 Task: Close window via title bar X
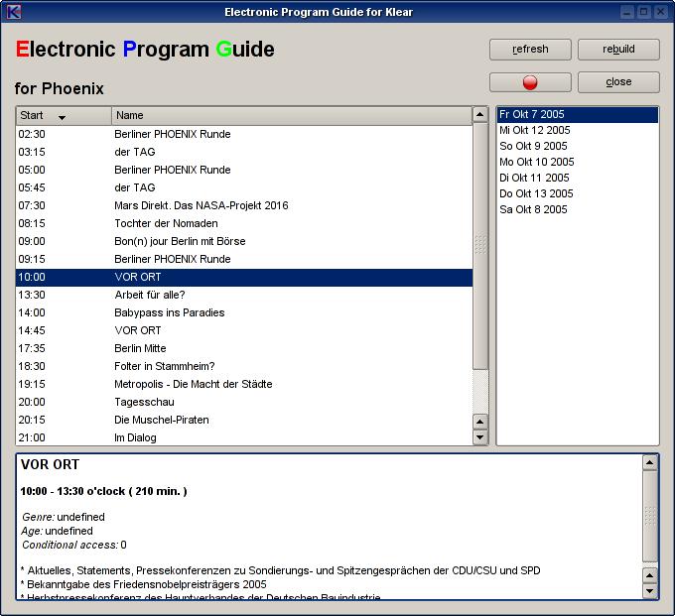click(x=660, y=12)
